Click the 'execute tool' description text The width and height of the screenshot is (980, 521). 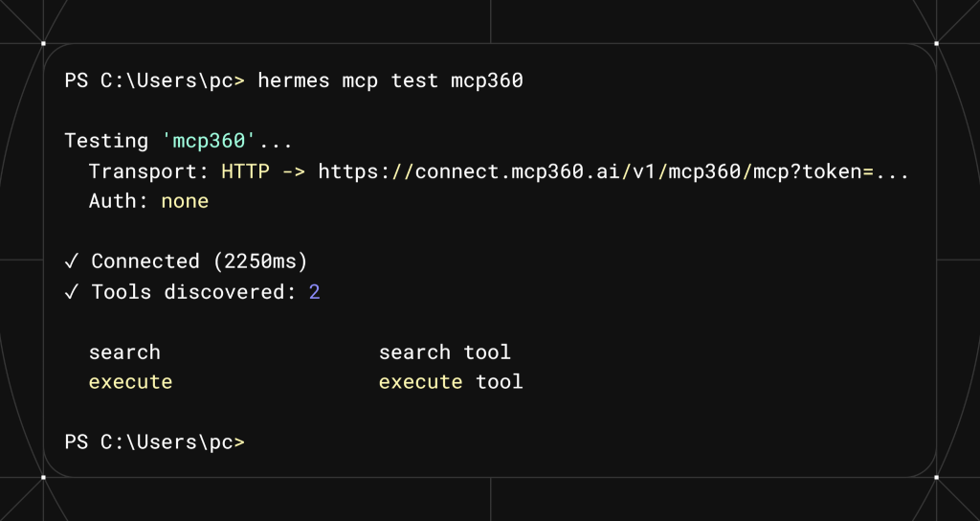(x=451, y=382)
